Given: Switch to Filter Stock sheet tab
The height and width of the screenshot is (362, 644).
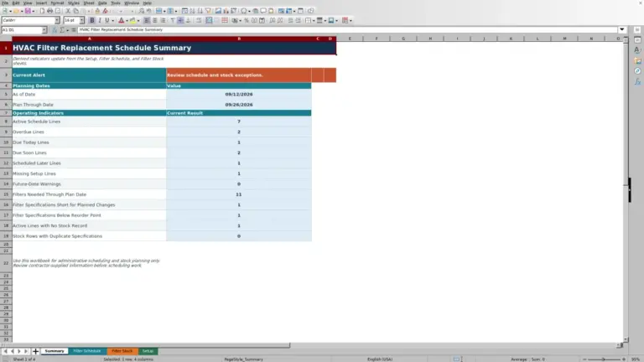Looking at the screenshot, I should pyautogui.click(x=122, y=351).
